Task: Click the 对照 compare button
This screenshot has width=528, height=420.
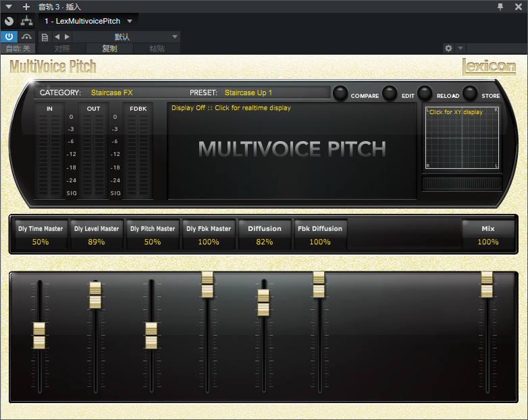Action: click(x=62, y=49)
